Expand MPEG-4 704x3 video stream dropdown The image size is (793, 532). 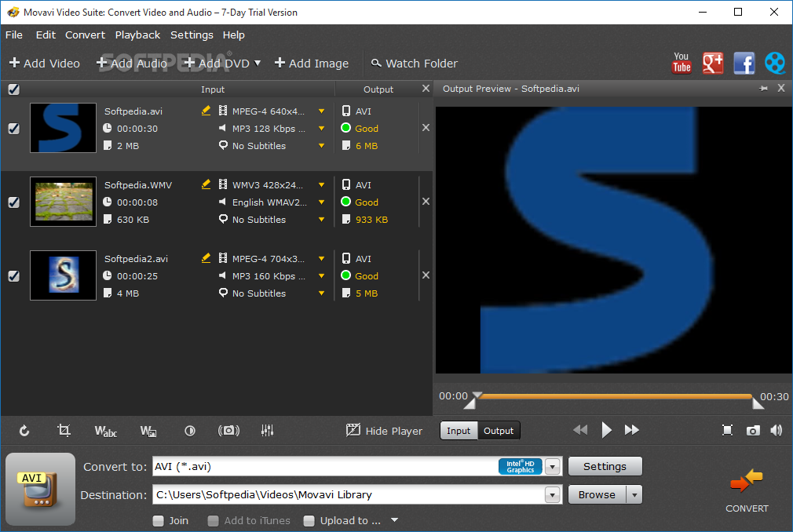pos(322,259)
